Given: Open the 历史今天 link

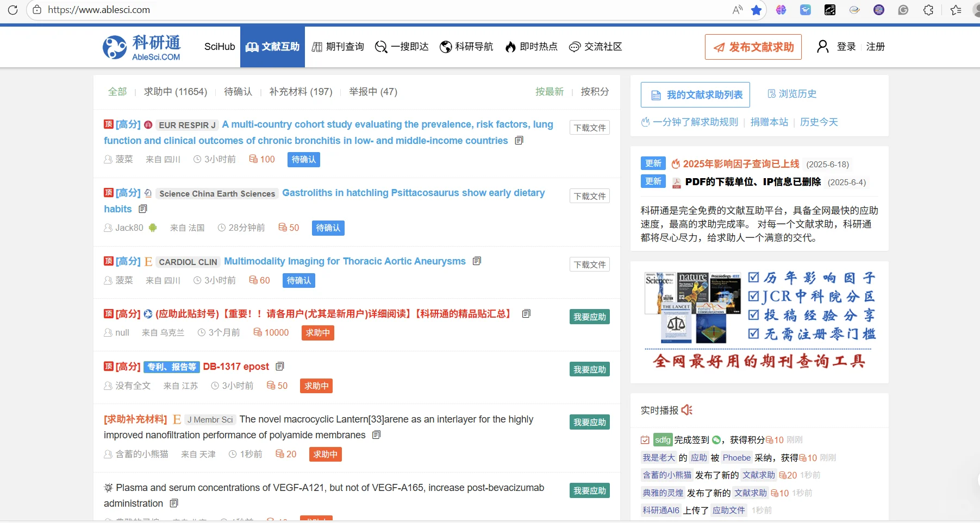Looking at the screenshot, I should (819, 122).
